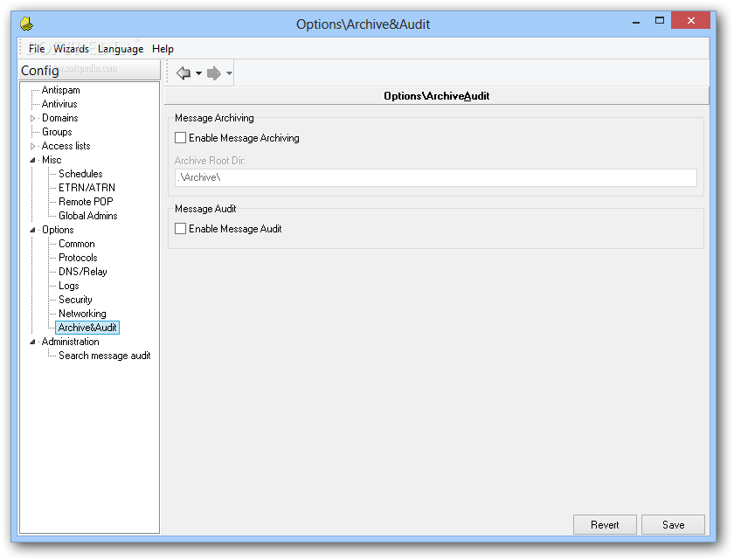Click the Revert button
The height and width of the screenshot is (560, 734).
[605, 525]
